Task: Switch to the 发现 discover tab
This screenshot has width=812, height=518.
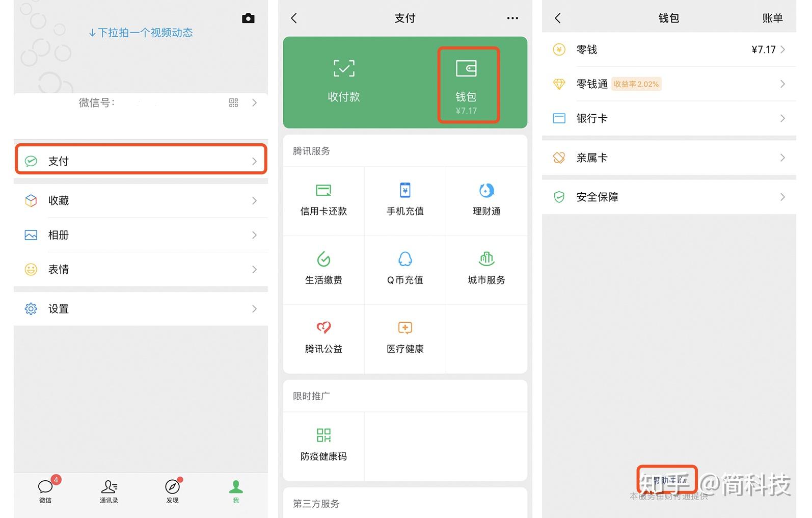Action: pos(173,491)
